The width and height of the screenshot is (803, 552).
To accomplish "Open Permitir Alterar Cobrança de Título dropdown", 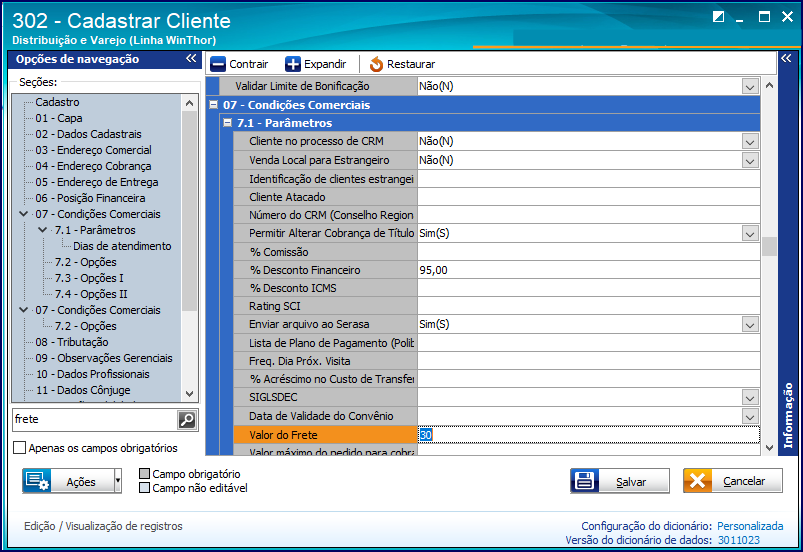I will pyautogui.click(x=750, y=234).
